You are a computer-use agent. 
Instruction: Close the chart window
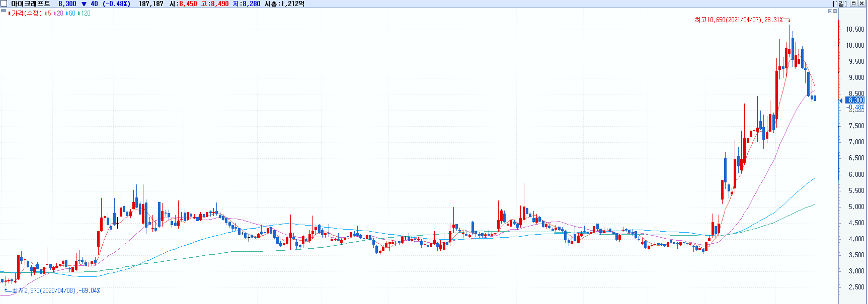point(861,4)
